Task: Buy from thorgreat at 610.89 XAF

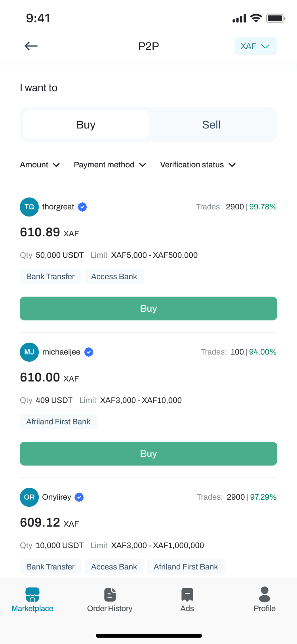Action: [x=148, y=309]
